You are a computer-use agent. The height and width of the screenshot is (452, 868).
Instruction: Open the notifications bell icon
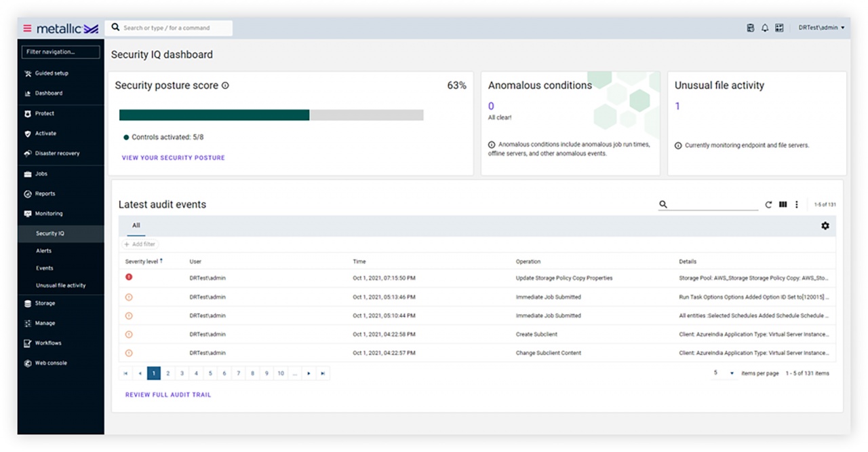pos(765,28)
